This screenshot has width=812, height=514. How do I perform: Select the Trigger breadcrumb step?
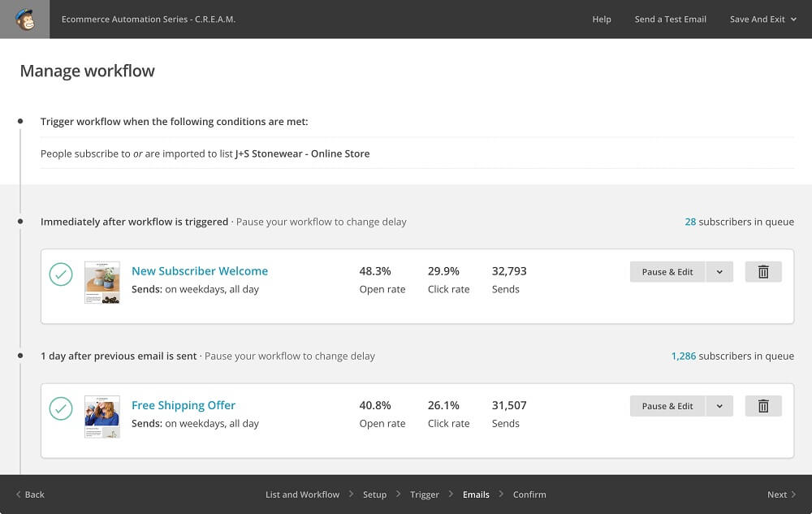[x=425, y=494]
